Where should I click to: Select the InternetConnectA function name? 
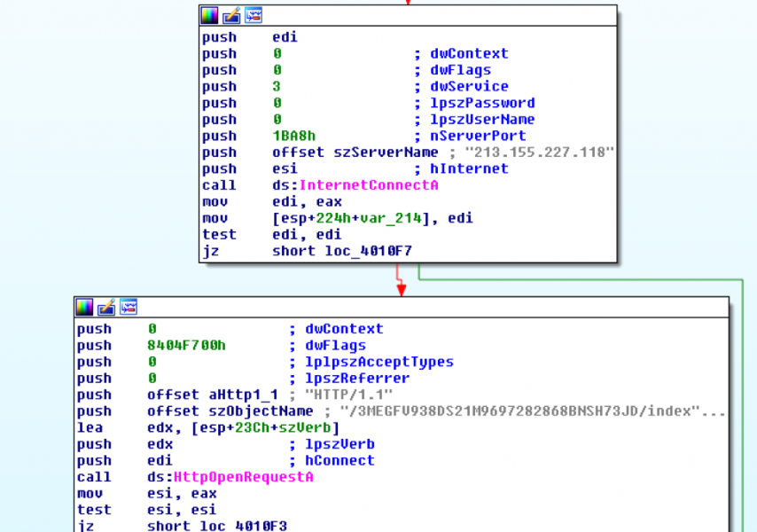369,185
